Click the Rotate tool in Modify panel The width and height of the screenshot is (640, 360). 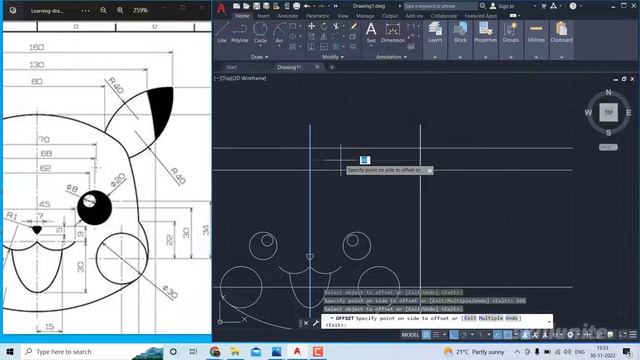tap(324, 26)
